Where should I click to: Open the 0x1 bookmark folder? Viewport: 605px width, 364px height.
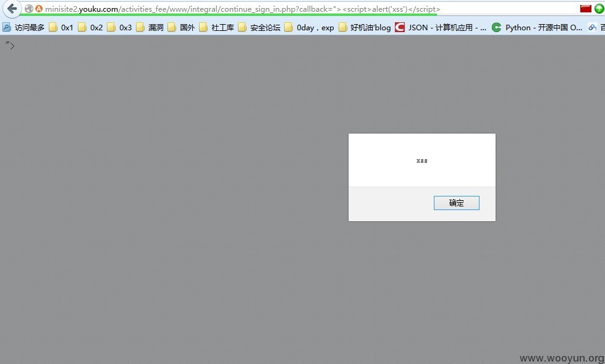tap(61, 27)
